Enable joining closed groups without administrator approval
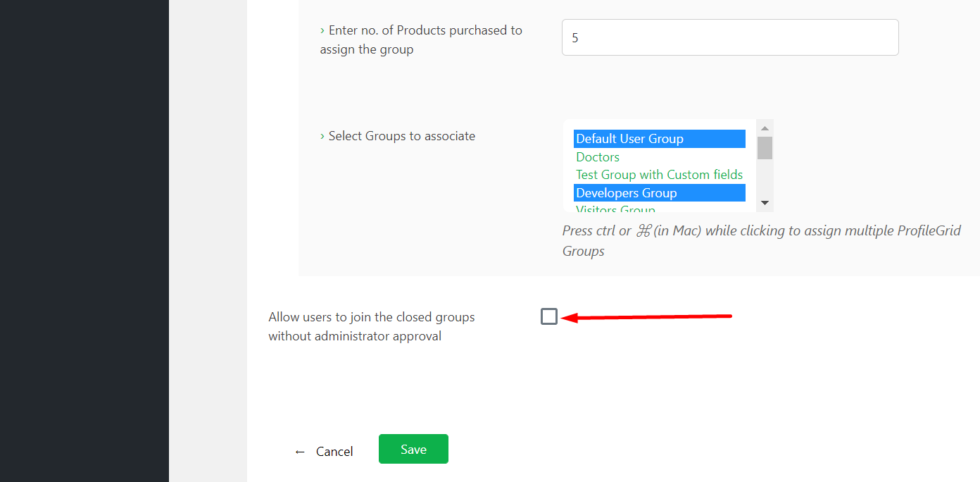 point(548,316)
